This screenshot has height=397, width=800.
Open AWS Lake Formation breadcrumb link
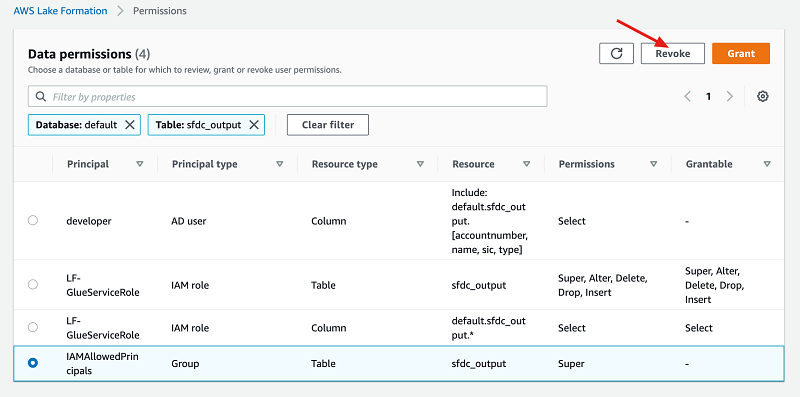click(60, 11)
